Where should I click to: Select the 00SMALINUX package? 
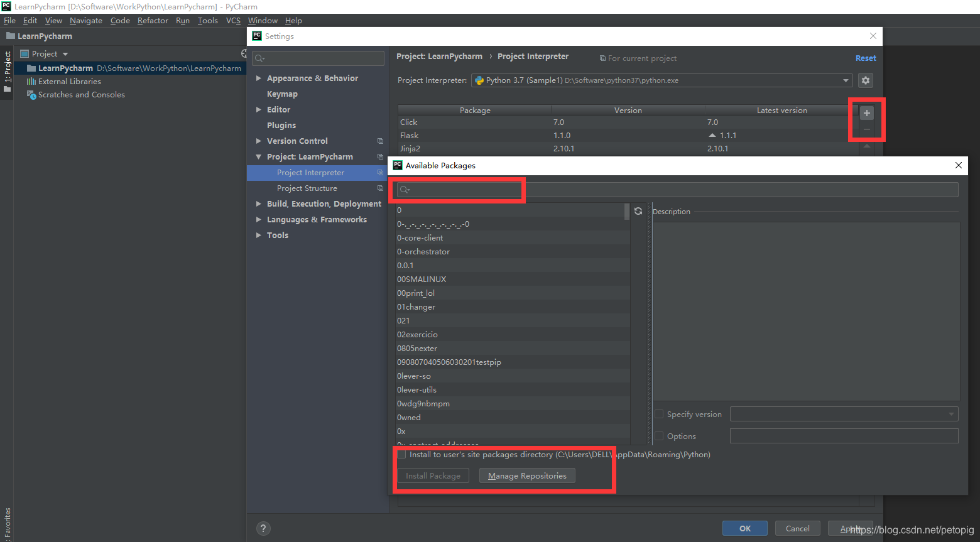pos(512,279)
